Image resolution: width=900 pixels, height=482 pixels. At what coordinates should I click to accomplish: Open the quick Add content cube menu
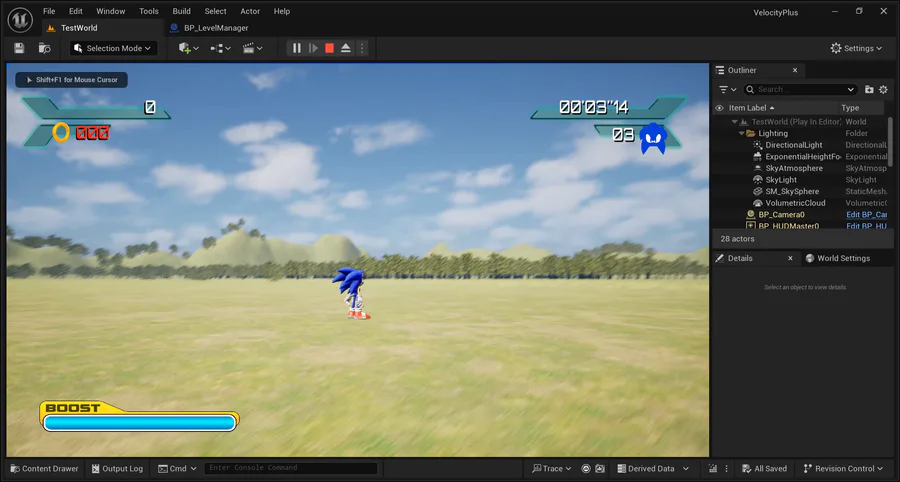[188, 48]
